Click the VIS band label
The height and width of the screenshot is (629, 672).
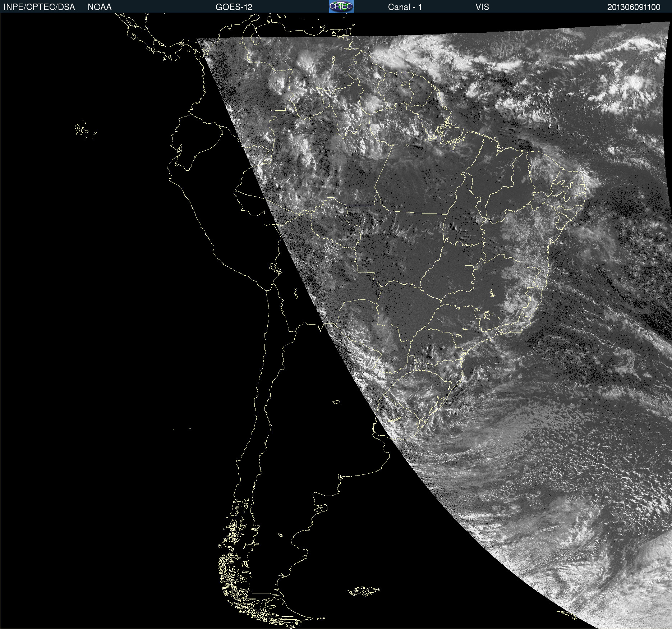pyautogui.click(x=482, y=7)
